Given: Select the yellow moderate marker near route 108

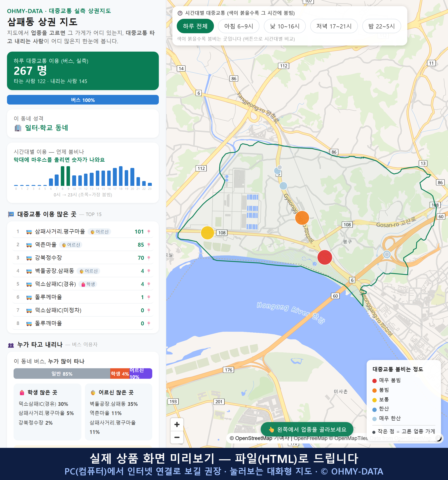Looking at the screenshot, I should click(x=207, y=233).
